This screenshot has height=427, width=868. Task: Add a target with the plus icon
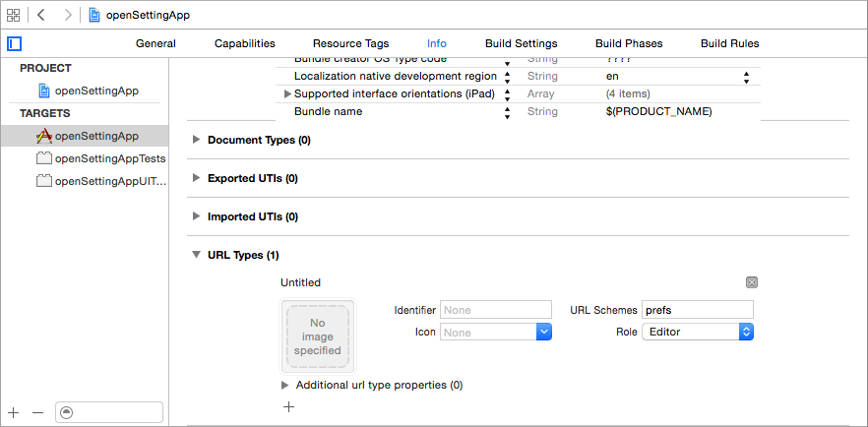tap(14, 412)
